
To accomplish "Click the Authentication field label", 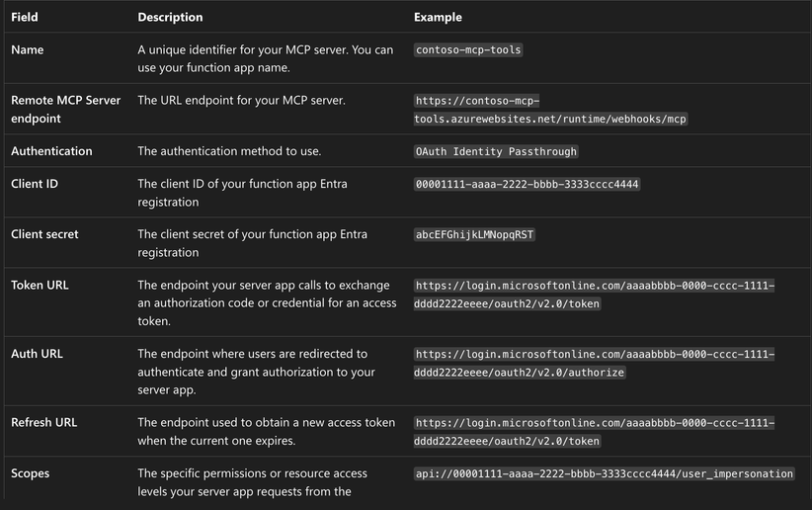I will 51,151.
